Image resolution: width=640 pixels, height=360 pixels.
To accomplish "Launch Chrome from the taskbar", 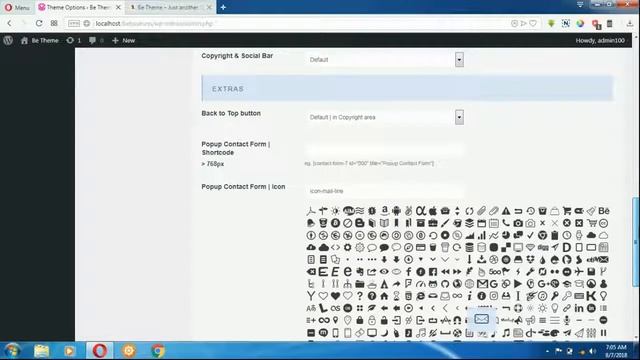I will (x=158, y=351).
